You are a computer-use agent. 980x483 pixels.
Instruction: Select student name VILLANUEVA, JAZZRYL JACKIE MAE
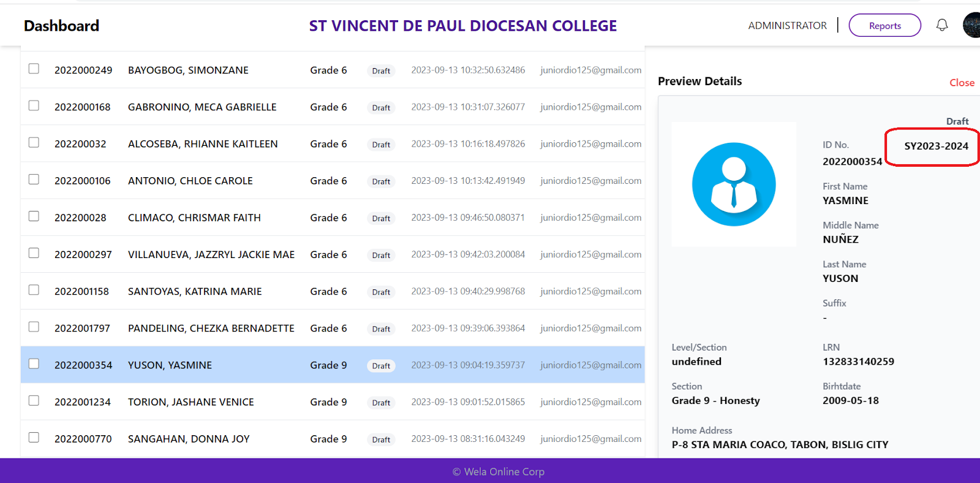211,254
